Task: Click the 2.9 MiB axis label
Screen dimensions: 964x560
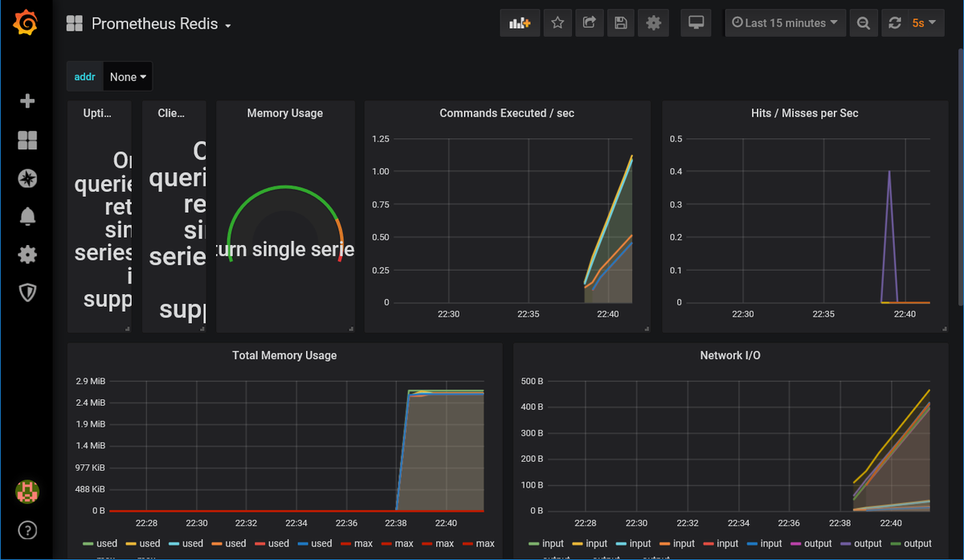Action: tap(90, 381)
